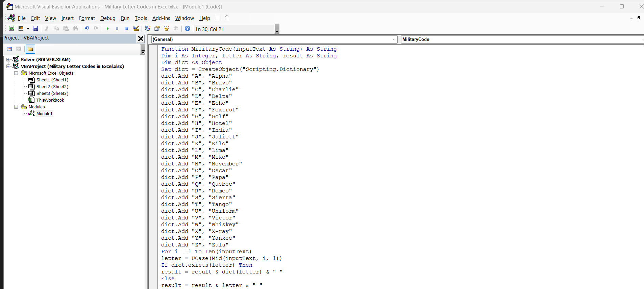Collapse the Microsoft Excel Objects folder
Viewport: 644px width, 289px height.
pyautogui.click(x=16, y=73)
